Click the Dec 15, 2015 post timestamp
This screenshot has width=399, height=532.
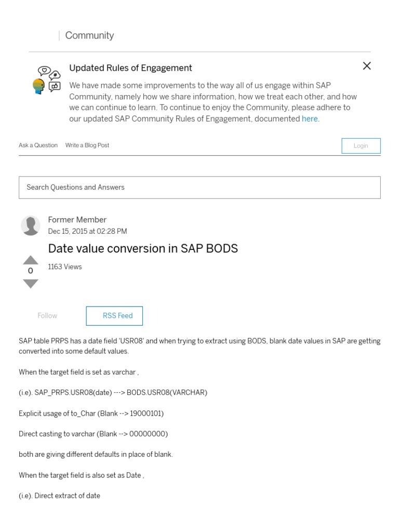[87, 231]
